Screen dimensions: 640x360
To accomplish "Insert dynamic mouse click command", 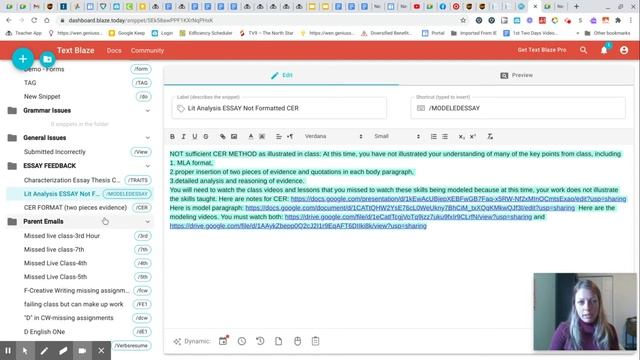I will point(297,341).
